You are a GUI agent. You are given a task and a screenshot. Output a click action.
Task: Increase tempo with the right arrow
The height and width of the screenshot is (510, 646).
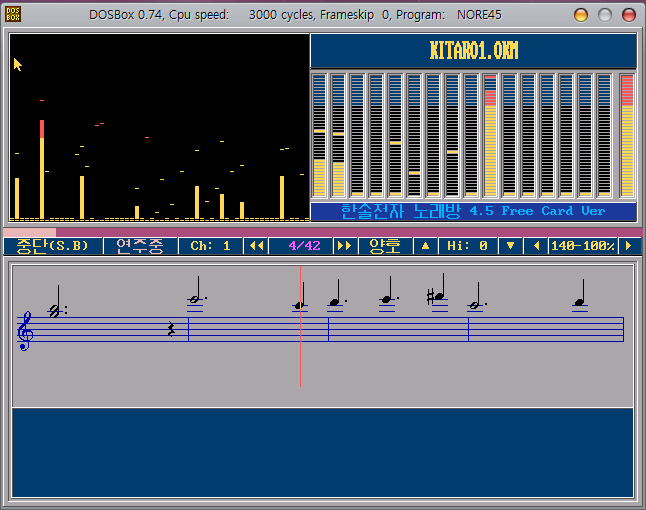[x=629, y=246]
